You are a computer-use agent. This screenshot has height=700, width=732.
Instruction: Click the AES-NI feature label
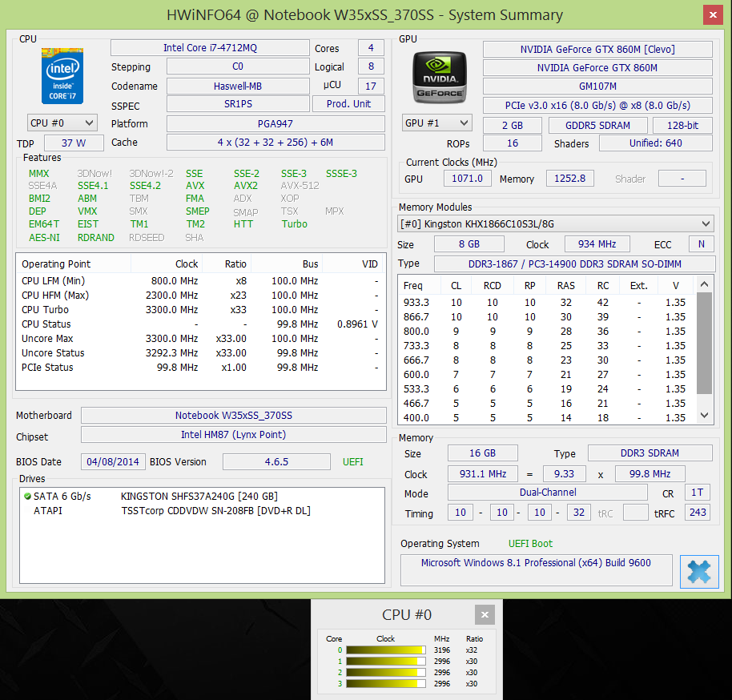44,238
